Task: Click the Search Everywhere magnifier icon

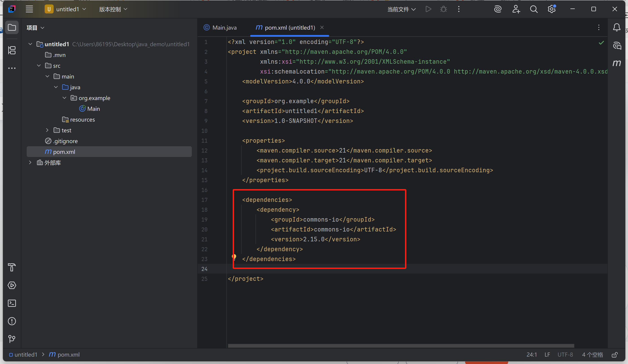Action: pos(534,9)
